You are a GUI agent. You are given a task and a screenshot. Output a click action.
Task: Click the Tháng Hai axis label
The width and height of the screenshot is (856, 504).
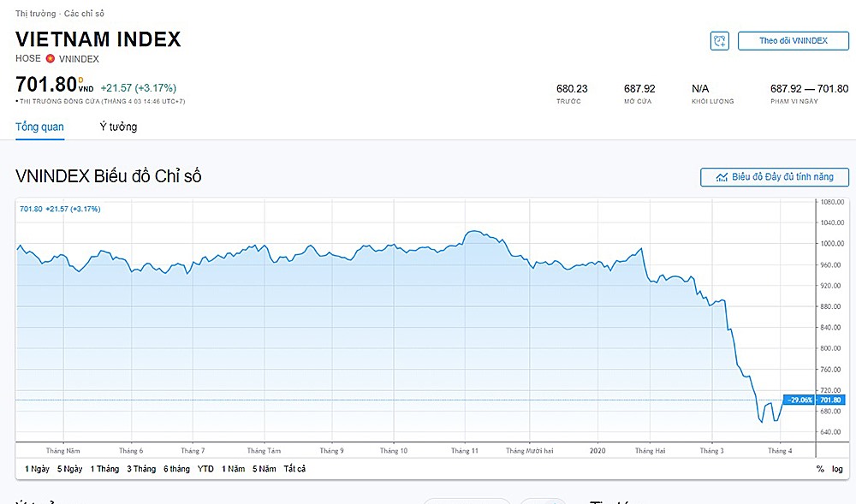point(651,451)
